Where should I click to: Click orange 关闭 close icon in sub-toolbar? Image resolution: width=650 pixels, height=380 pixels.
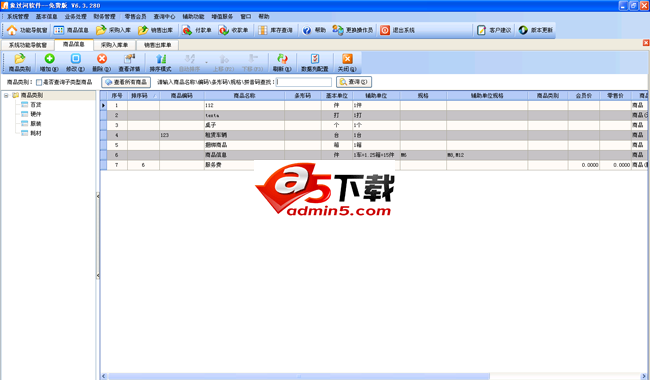(x=347, y=59)
